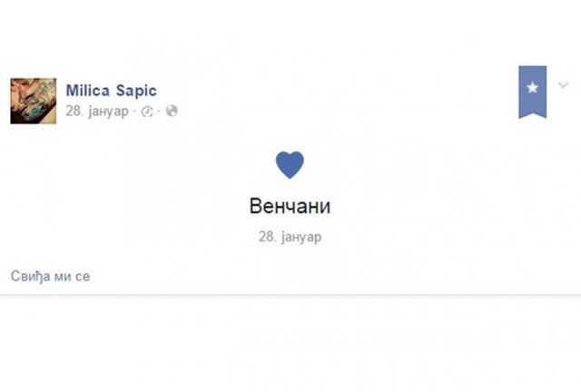
Task: Click the small clock icon near the timestamp
Action: [149, 111]
